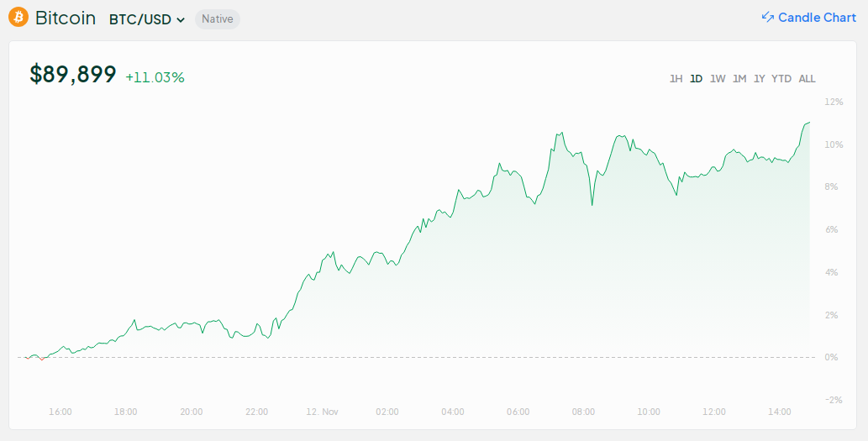Click the Candle Chart swap arrows icon
This screenshot has height=441, width=868.
[767, 18]
